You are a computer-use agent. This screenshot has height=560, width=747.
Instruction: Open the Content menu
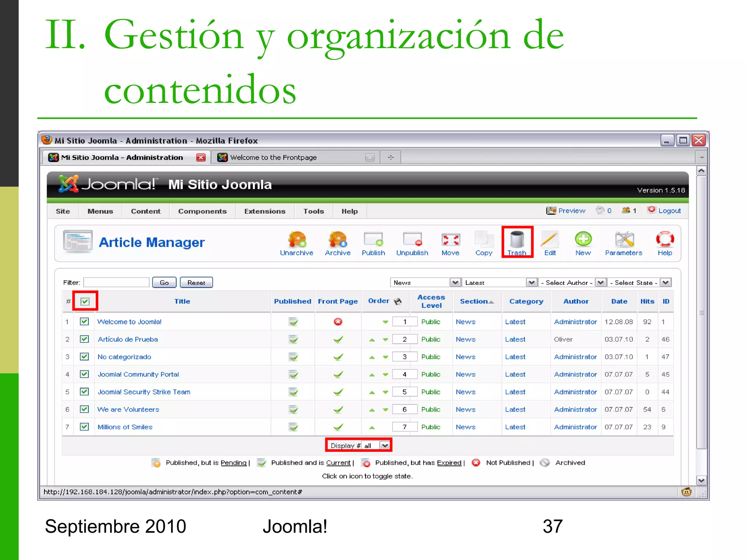pos(146,211)
